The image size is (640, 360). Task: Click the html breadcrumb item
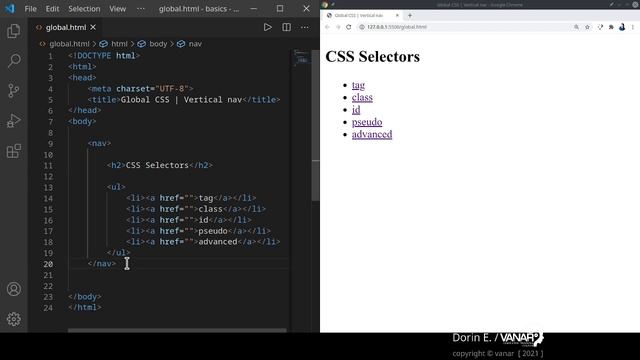(119, 44)
